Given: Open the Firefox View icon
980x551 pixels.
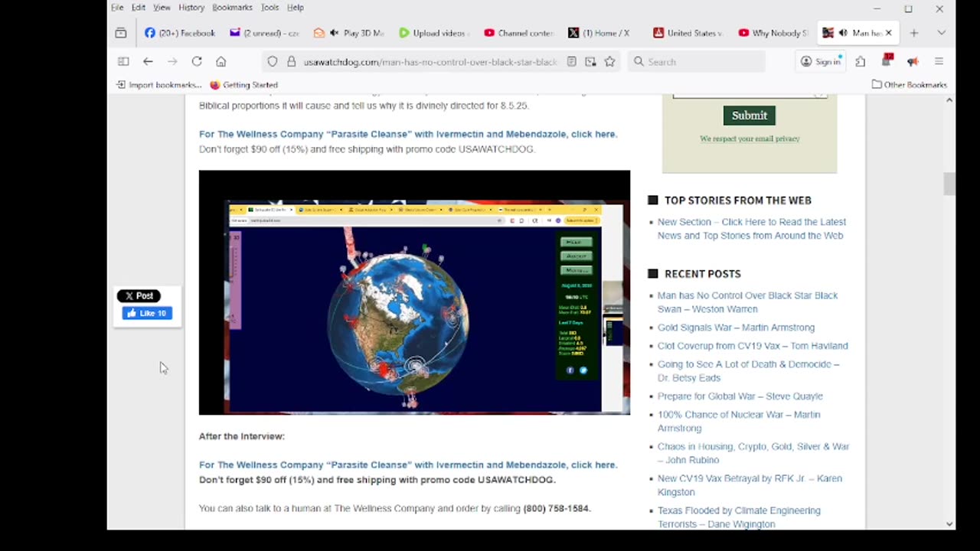Looking at the screenshot, I should (121, 33).
